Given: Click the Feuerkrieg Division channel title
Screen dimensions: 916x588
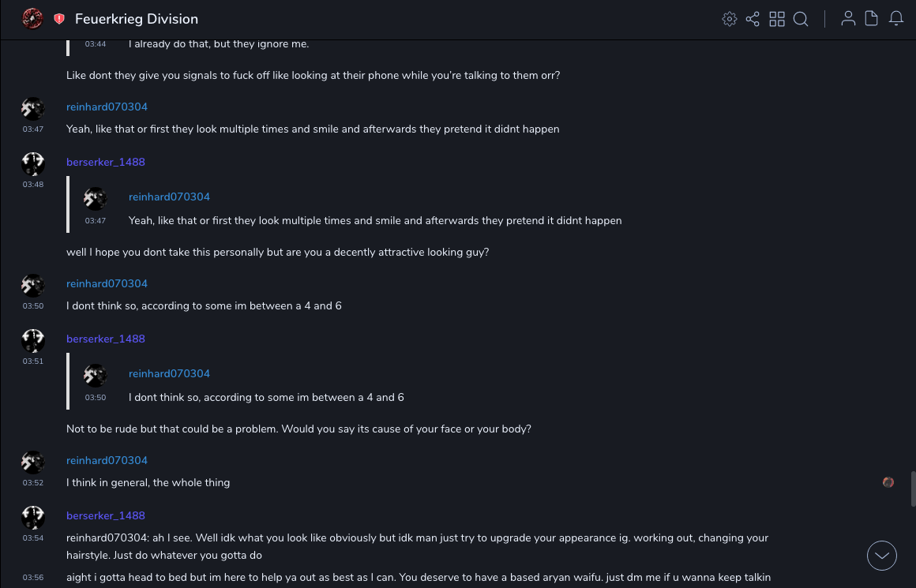Looking at the screenshot, I should (x=137, y=19).
